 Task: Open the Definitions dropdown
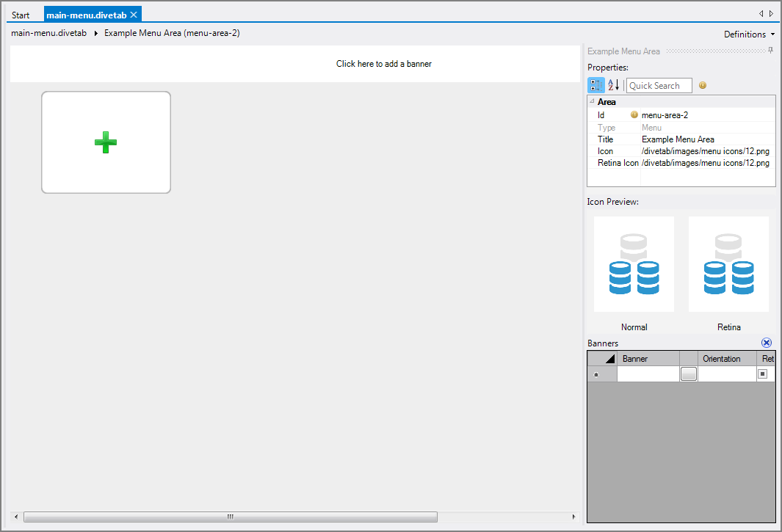tap(749, 34)
